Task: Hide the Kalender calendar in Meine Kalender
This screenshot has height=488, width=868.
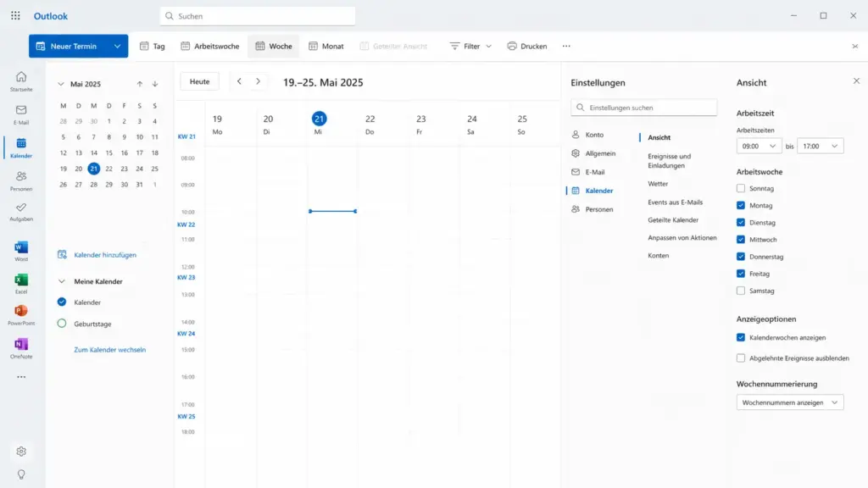Action: pyautogui.click(x=62, y=302)
